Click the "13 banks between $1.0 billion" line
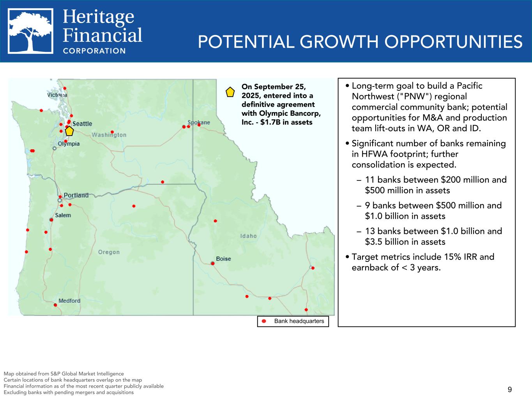This screenshot has height=399, width=532. tap(429, 237)
